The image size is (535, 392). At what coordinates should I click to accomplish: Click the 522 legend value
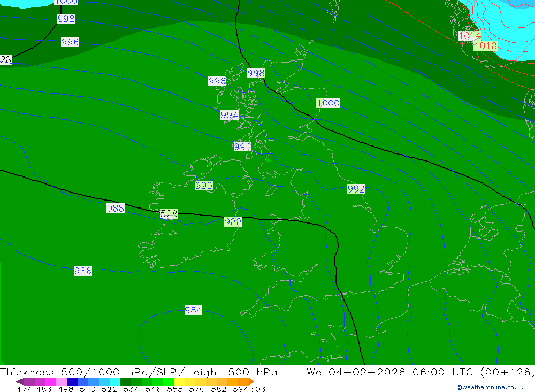point(110,389)
